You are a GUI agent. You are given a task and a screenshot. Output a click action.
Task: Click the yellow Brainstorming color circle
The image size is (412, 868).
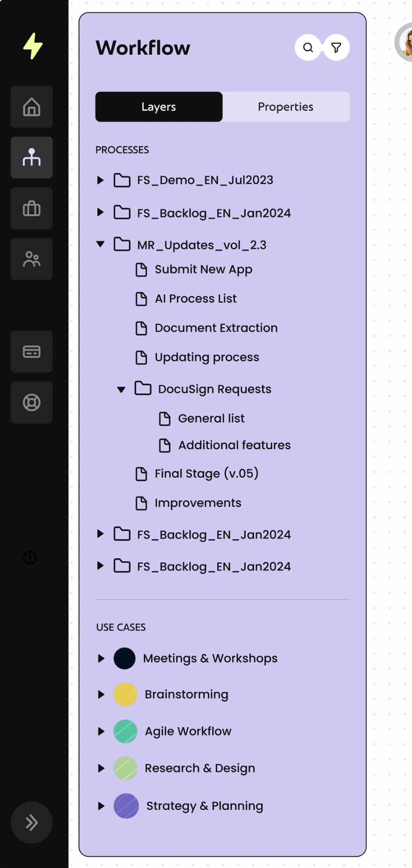coord(125,694)
